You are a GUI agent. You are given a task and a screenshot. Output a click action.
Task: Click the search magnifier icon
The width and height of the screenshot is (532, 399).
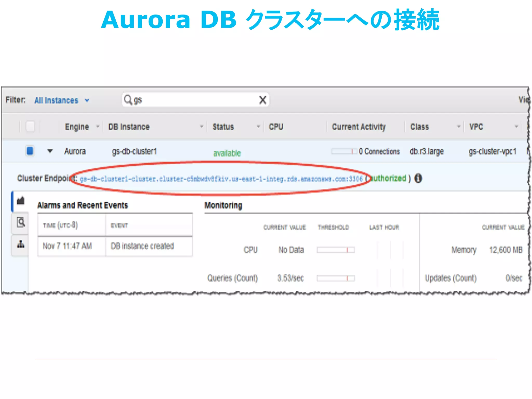[x=128, y=100]
